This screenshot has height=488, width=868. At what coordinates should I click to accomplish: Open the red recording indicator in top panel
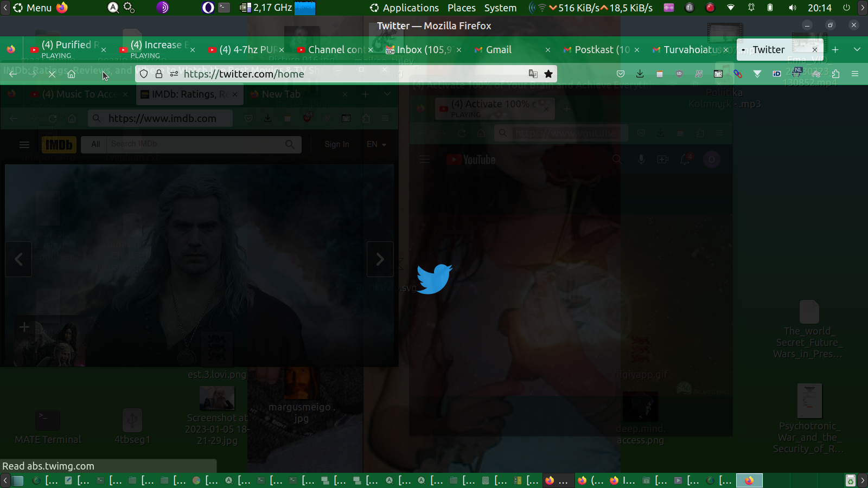710,8
